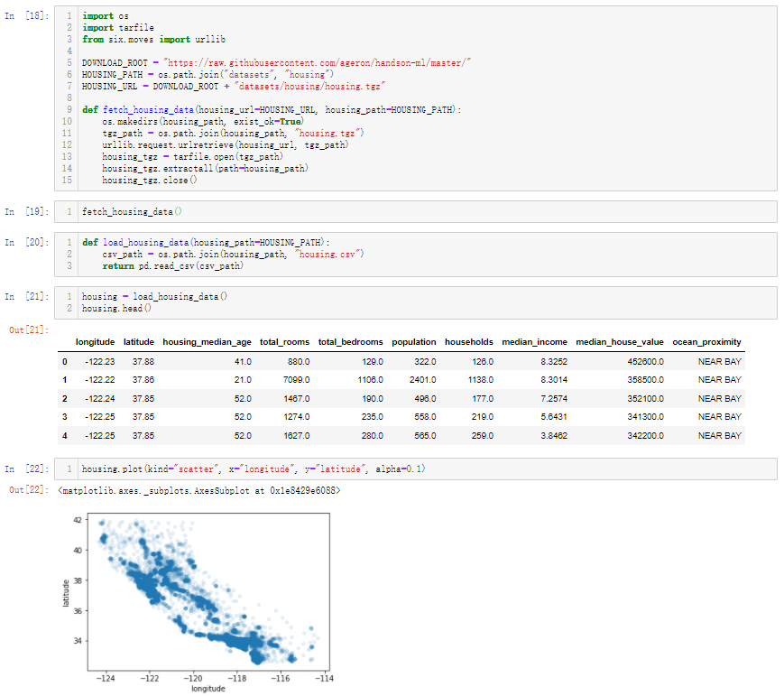Click the Out[22] output prompt
The width and height of the screenshot is (784, 696).
click(x=29, y=490)
